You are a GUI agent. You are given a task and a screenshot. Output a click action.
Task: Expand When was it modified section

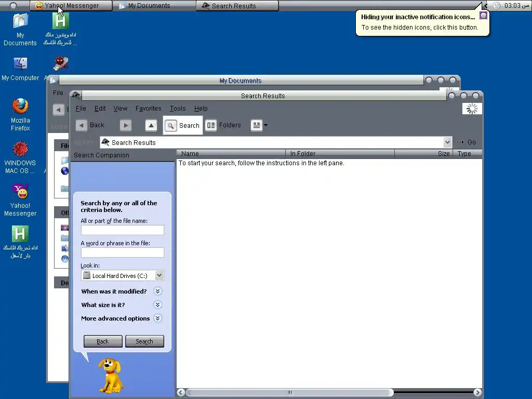[x=157, y=291]
